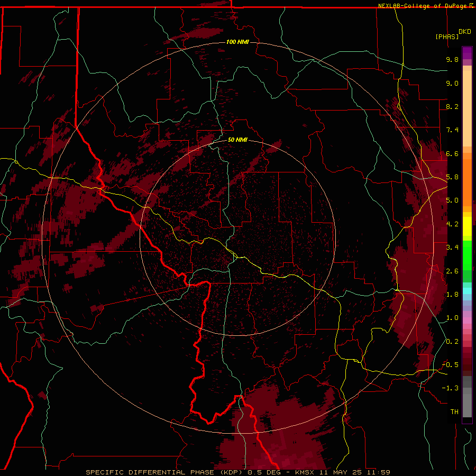Click the [PHAS] legend unit label
Image resolution: width=476 pixels, height=476 pixels.
point(447,36)
